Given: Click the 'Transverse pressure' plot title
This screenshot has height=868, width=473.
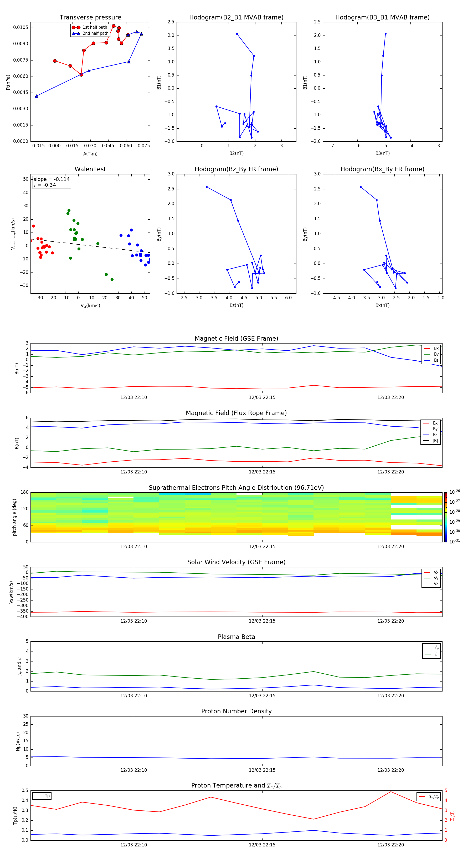Looking at the screenshot, I should (90, 18).
